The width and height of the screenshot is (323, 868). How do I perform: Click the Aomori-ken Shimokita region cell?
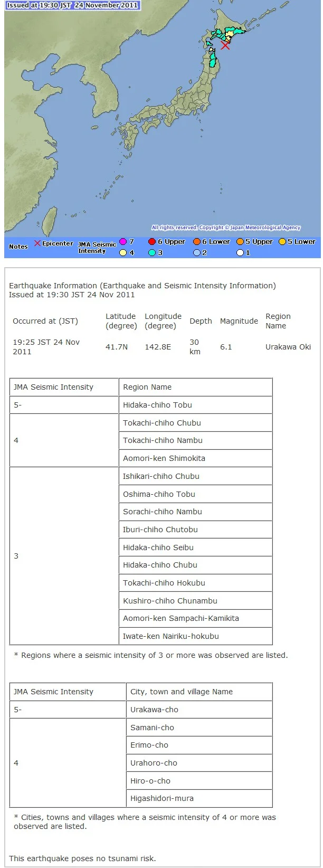[196, 458]
